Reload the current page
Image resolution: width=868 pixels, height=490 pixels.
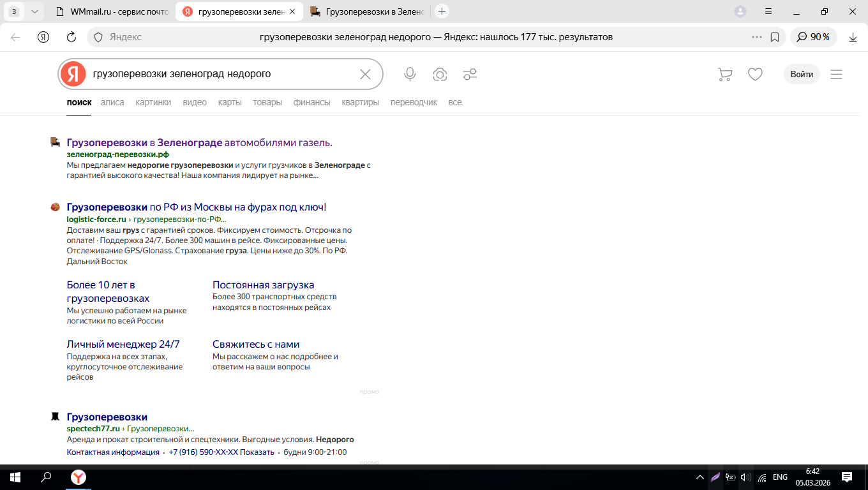[x=71, y=37]
